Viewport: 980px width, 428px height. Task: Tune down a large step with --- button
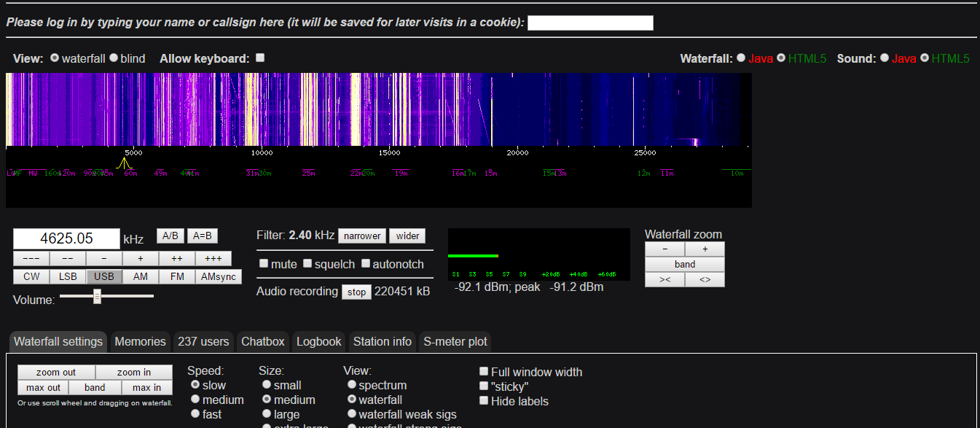(x=31, y=259)
